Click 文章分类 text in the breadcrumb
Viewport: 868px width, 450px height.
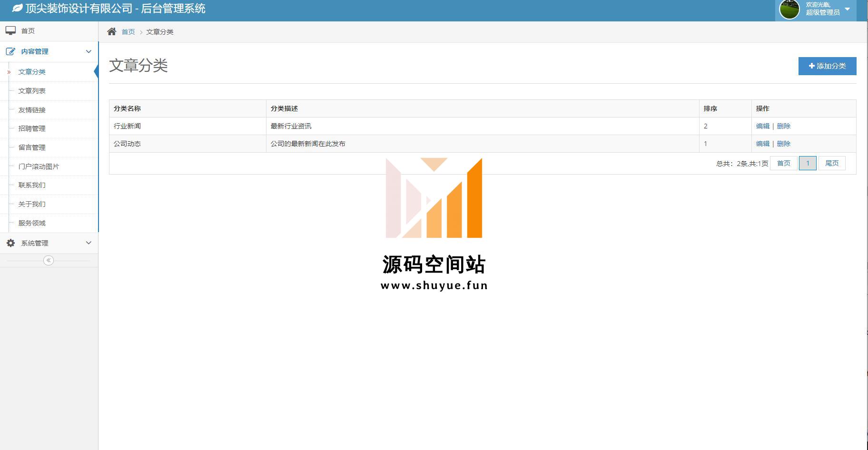[x=160, y=32]
